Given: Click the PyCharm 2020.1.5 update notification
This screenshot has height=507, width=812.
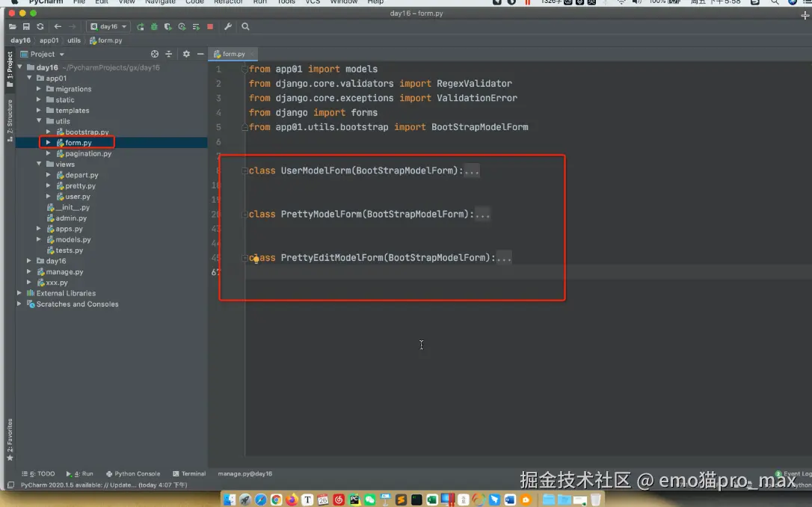Looking at the screenshot, I should tap(104, 485).
